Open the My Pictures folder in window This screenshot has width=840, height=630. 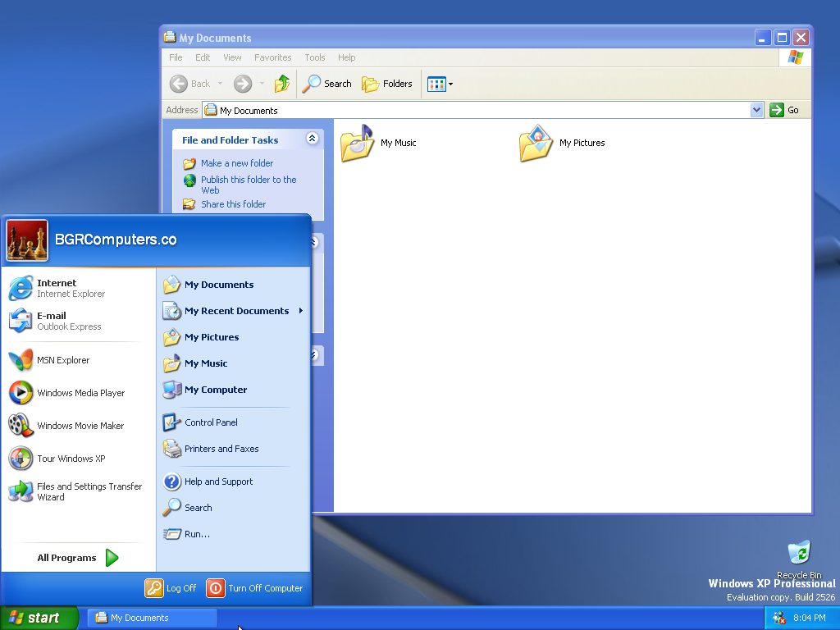536,143
